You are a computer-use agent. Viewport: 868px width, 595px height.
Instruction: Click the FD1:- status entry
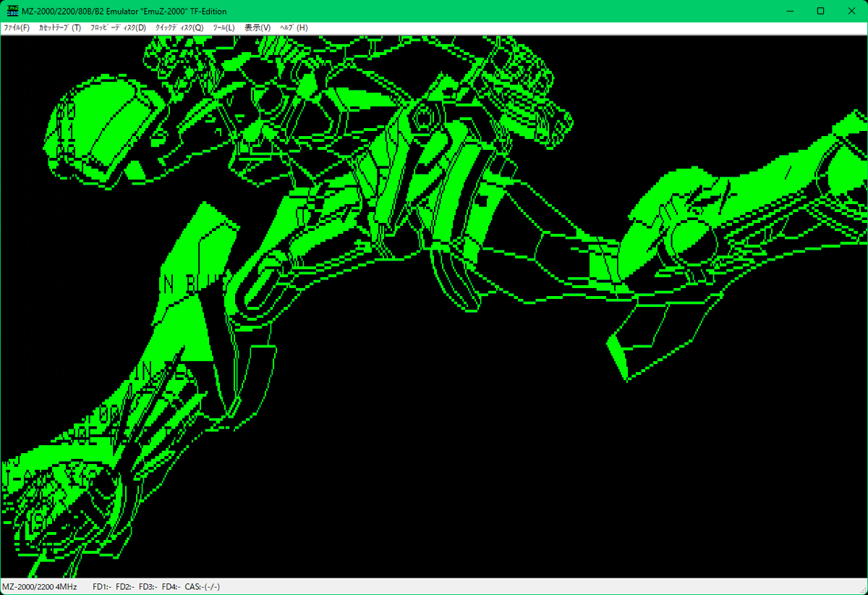click(102, 586)
